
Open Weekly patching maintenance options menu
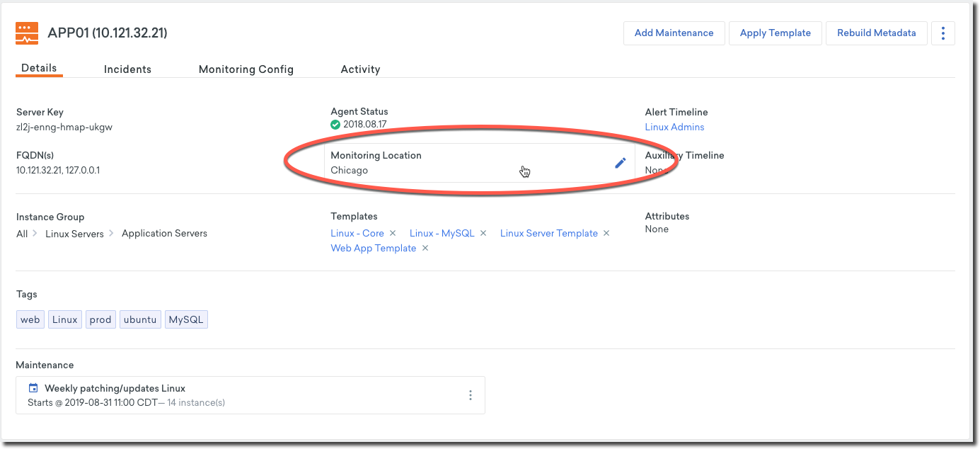(471, 395)
